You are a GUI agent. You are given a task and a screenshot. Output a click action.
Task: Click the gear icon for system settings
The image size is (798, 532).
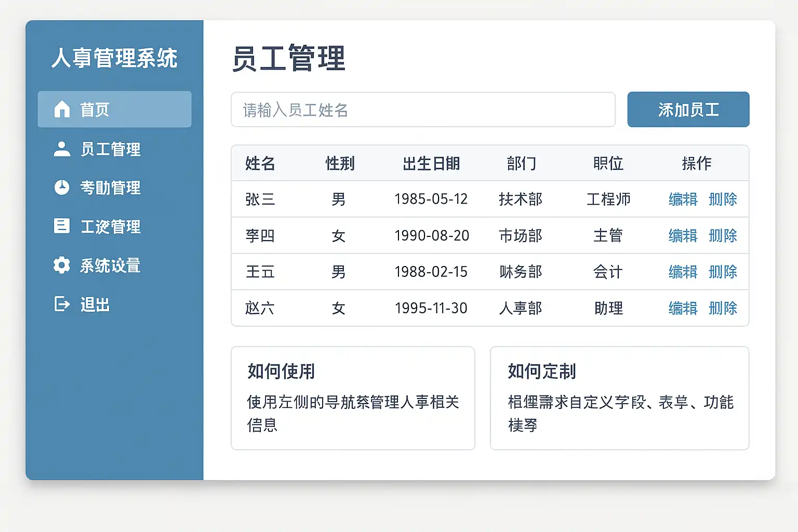coord(62,265)
